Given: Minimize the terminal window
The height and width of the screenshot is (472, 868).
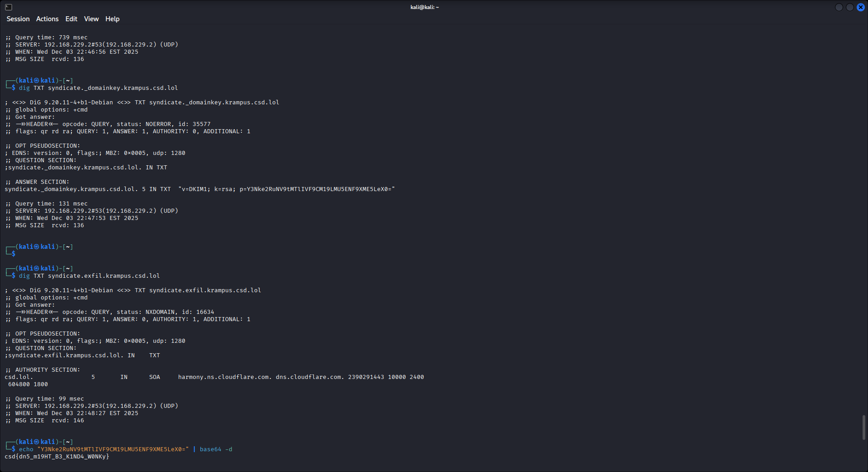Looking at the screenshot, I should click(x=839, y=7).
